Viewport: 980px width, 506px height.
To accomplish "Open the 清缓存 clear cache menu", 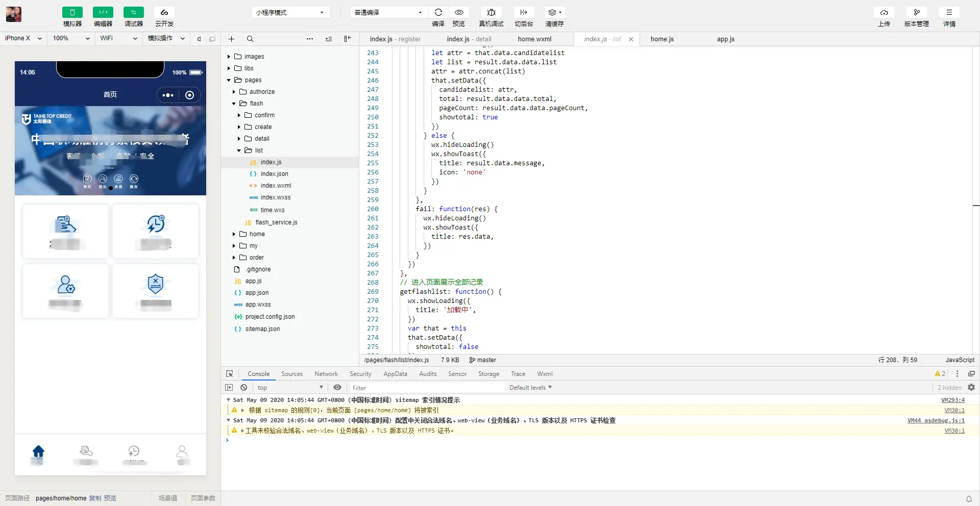I will coord(555,12).
